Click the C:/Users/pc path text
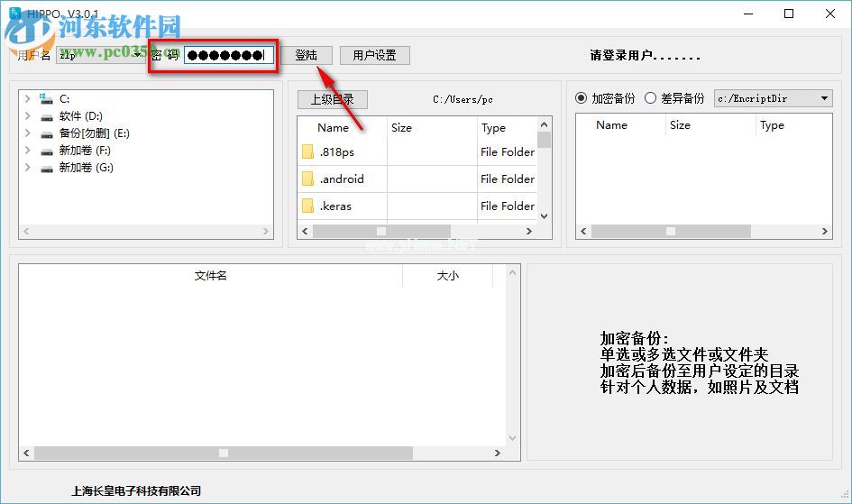 [x=463, y=99]
